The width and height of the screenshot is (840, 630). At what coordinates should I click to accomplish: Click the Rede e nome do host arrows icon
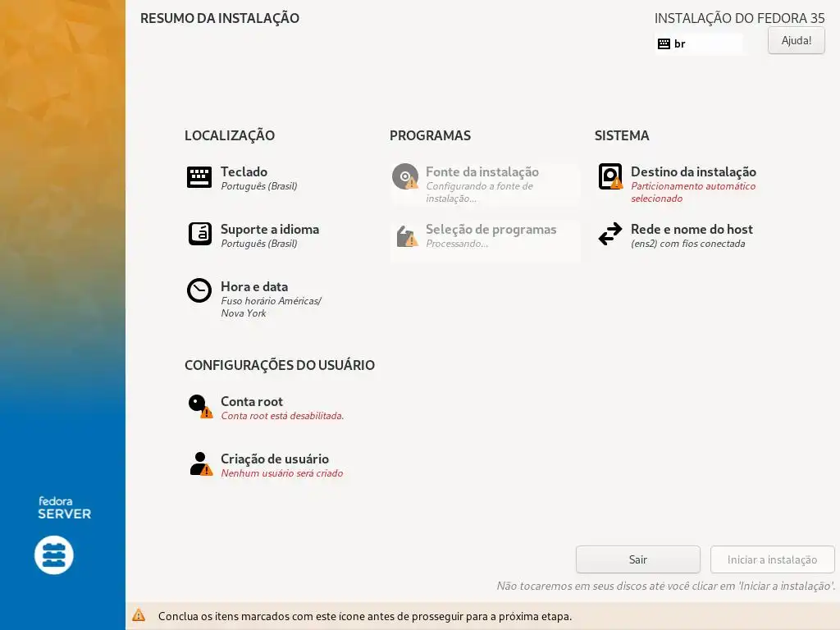click(x=610, y=234)
